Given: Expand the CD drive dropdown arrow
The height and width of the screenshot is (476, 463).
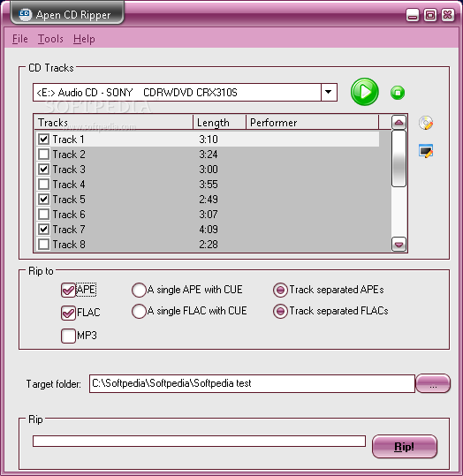Looking at the screenshot, I should (329, 92).
